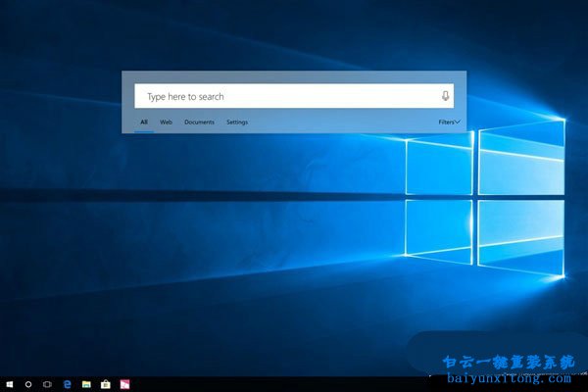Open the pink app pinned on taskbar
Screen dimensions: 588x392
point(124,384)
